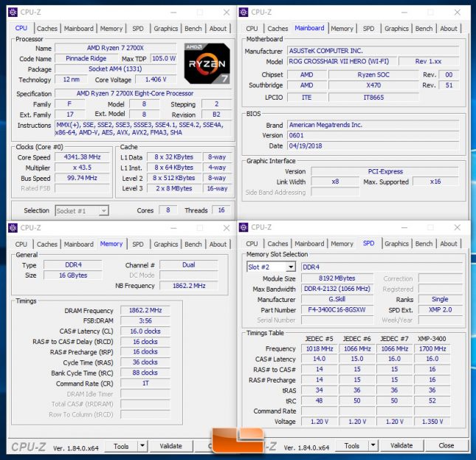Switch to Bench tab in SPD window
The width and height of the screenshot is (476, 460).
tap(424, 244)
